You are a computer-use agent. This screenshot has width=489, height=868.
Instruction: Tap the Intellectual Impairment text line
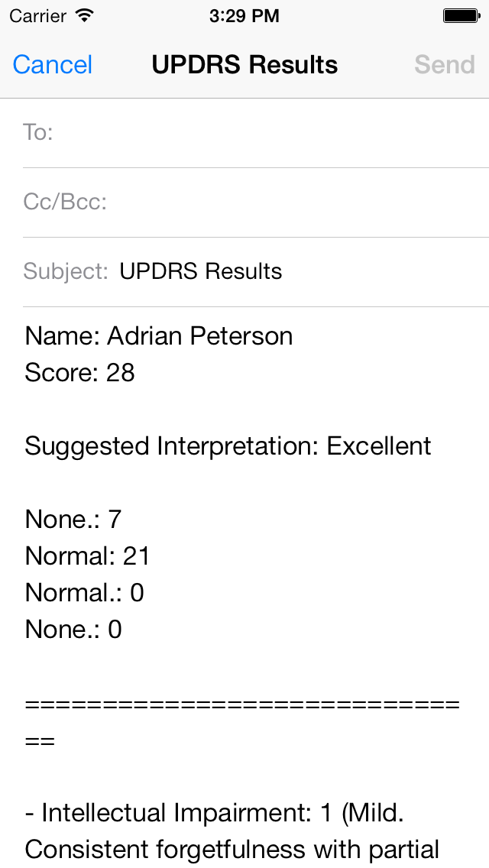(x=214, y=813)
